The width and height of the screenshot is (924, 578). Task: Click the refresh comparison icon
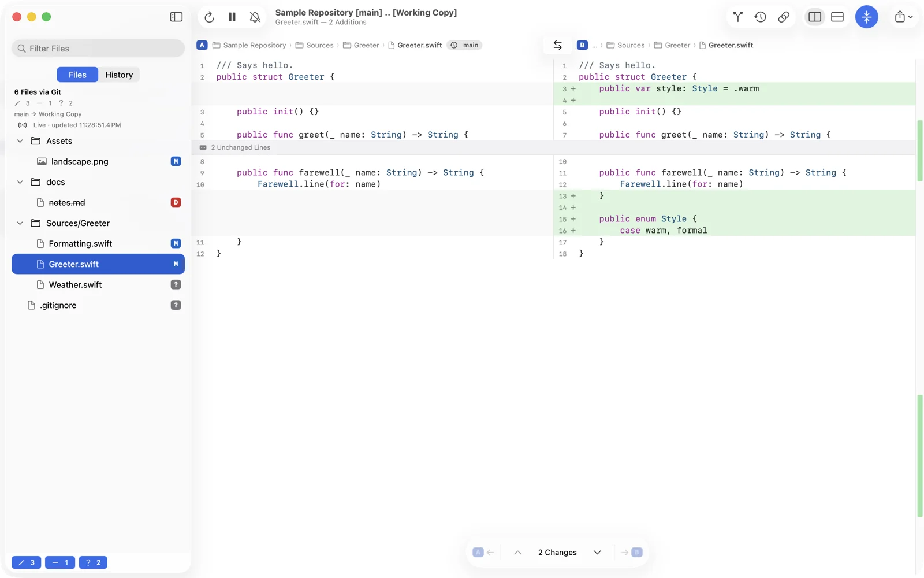coord(210,17)
